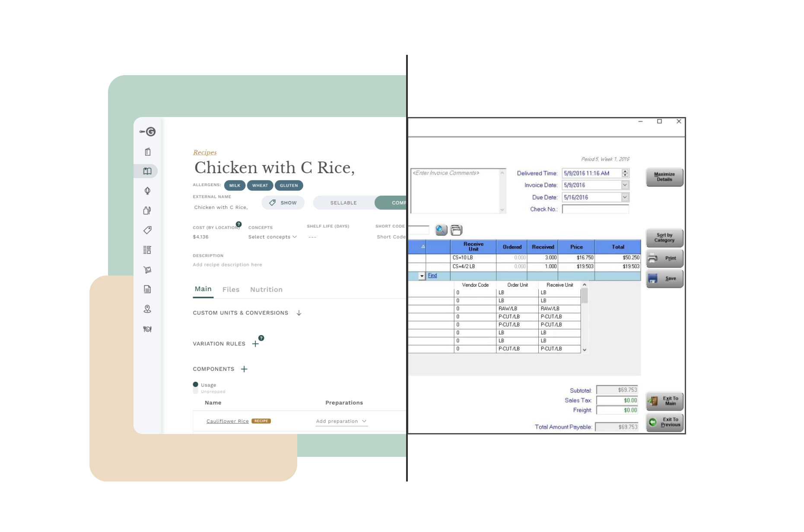Open Add preparation dropdown for Cauliflower Rice
804x532 pixels.
[x=341, y=421]
